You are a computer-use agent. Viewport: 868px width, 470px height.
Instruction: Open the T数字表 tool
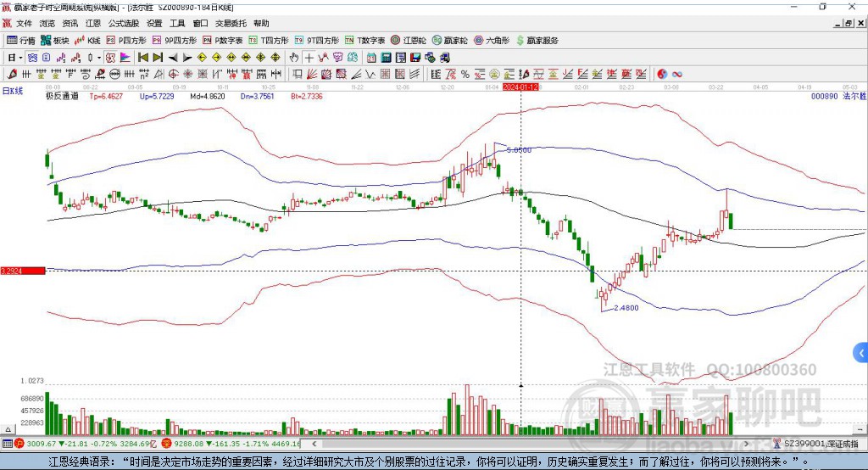click(x=364, y=41)
